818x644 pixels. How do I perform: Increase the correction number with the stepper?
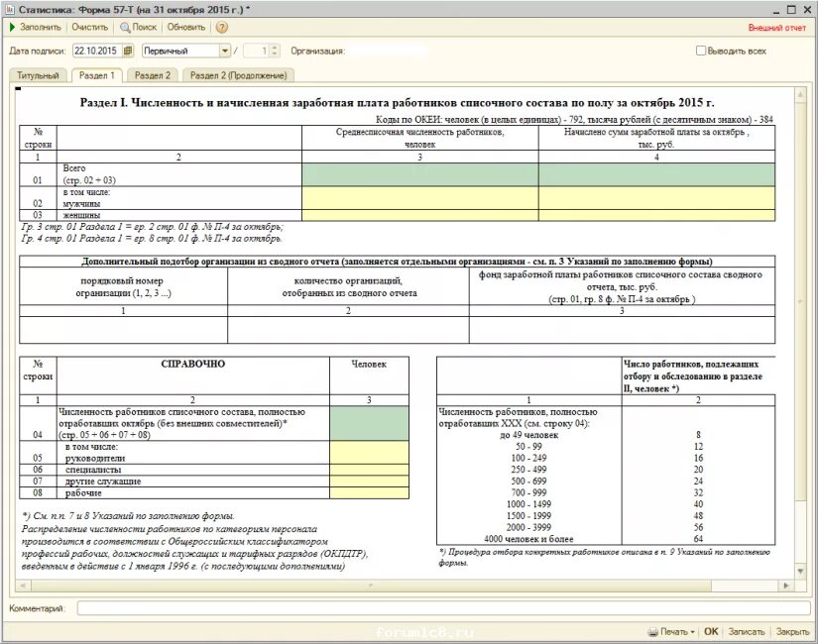pyautogui.click(x=275, y=48)
